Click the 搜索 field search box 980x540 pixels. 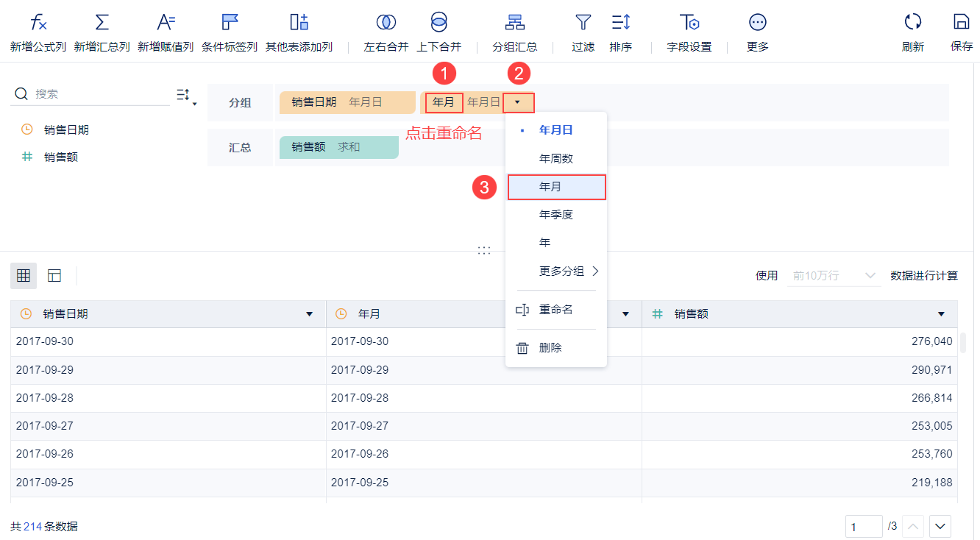(99, 94)
